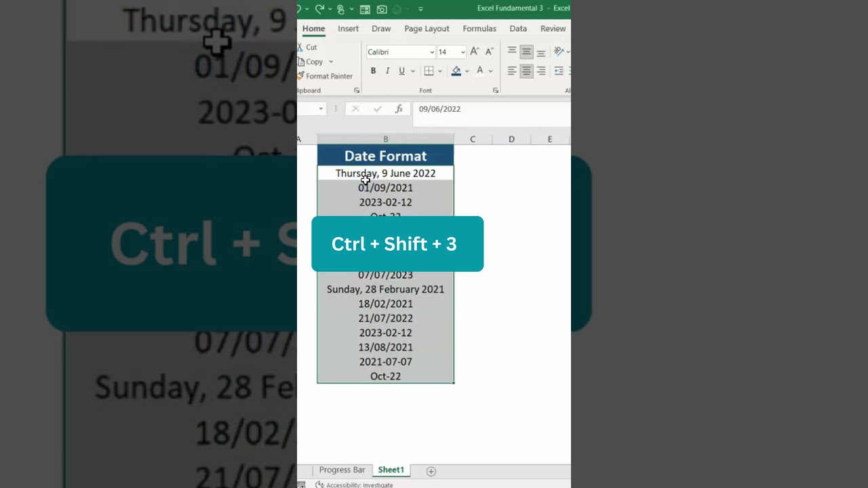
Task: Click the Insert Function fx icon
Action: coord(399,108)
